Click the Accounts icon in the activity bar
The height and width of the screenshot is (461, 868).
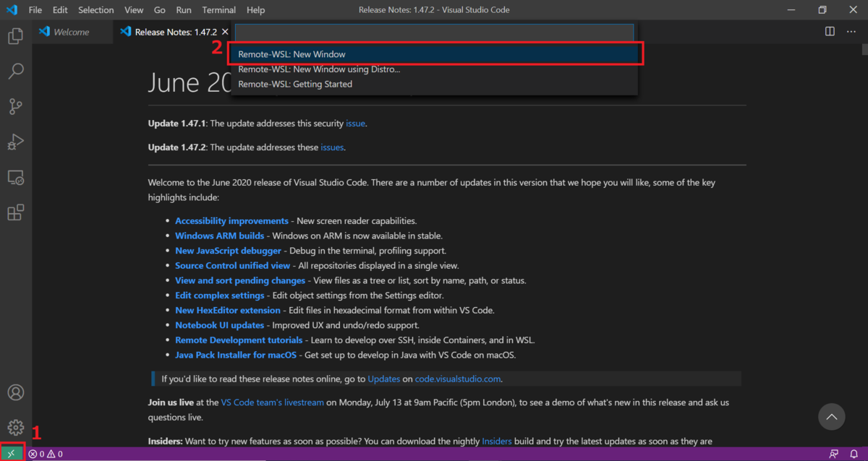(15, 392)
